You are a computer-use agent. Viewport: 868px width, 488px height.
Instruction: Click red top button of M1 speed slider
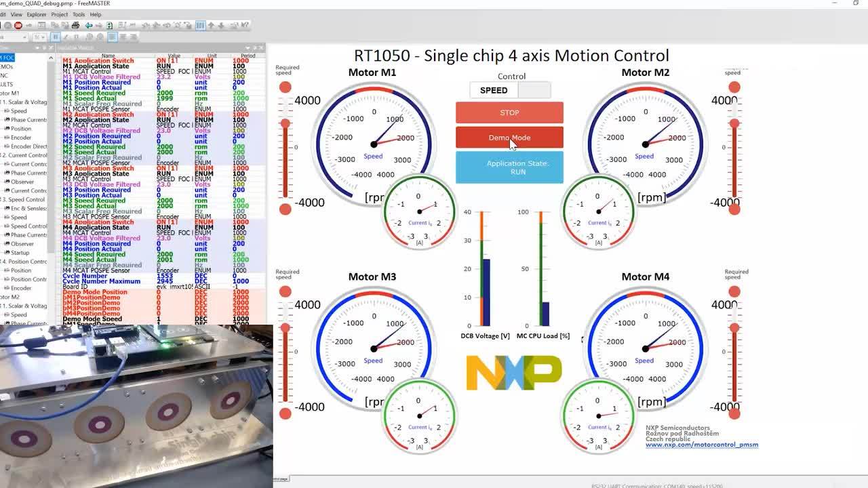(x=285, y=87)
